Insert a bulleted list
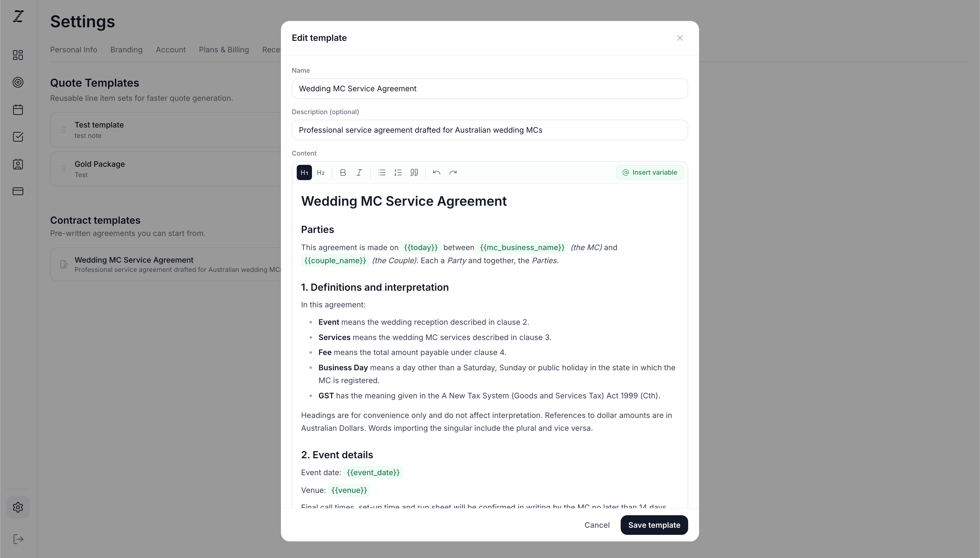The image size is (980, 558). pos(381,172)
